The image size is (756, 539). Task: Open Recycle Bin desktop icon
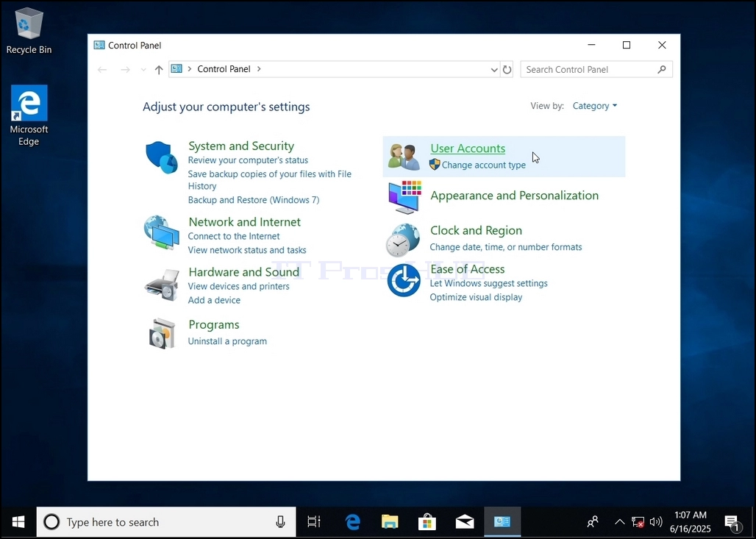click(x=29, y=32)
